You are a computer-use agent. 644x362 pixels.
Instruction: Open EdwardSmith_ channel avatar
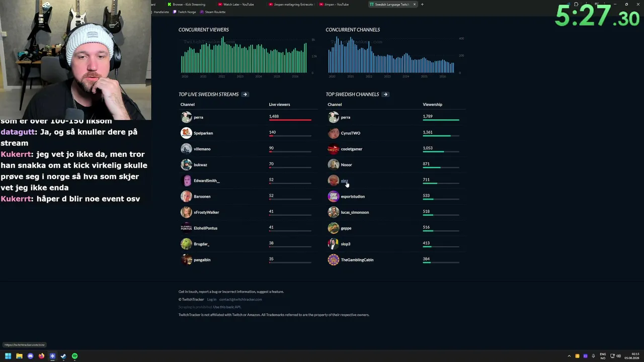point(186,180)
